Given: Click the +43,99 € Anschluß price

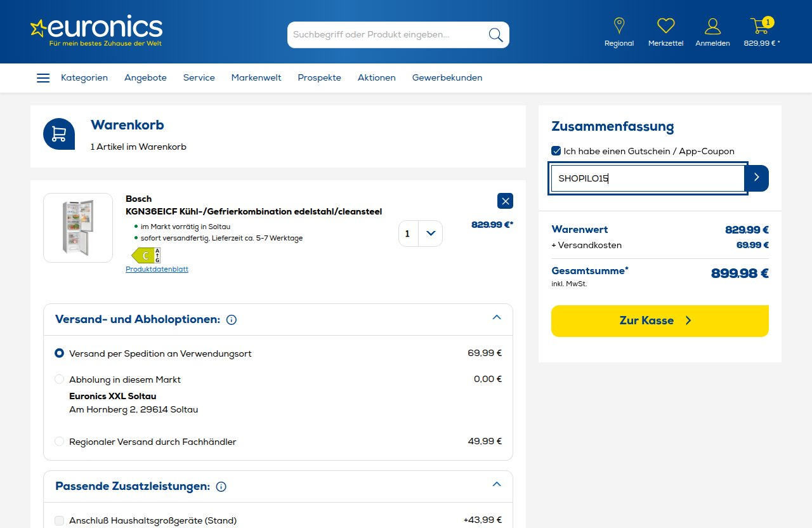Looking at the screenshot, I should [x=483, y=520].
